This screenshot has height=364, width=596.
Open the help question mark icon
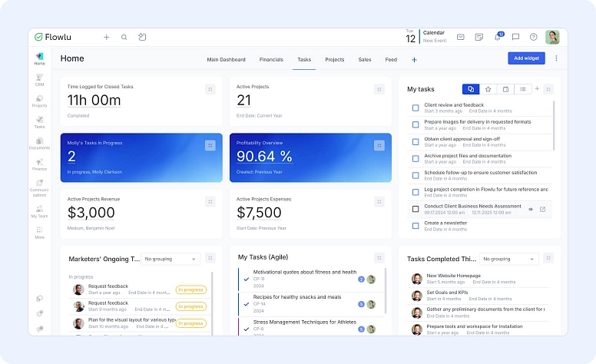[533, 37]
